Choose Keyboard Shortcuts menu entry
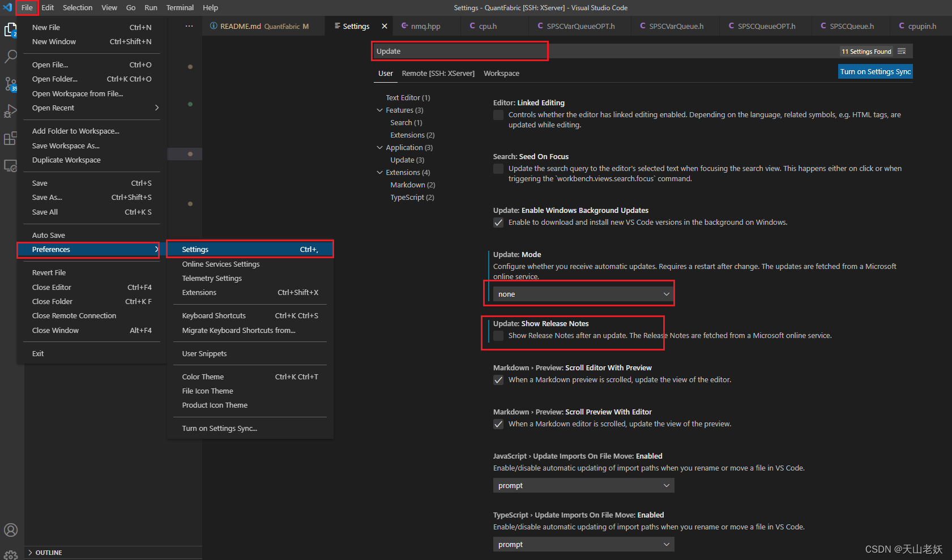 pyautogui.click(x=250, y=315)
